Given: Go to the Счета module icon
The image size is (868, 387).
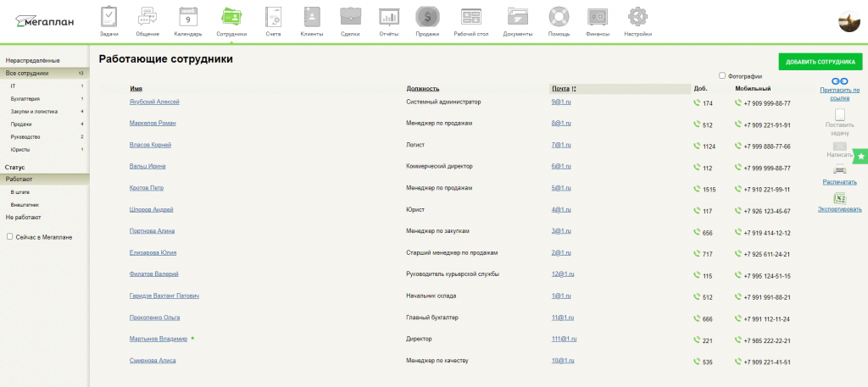Looking at the screenshot, I should coord(272,17).
